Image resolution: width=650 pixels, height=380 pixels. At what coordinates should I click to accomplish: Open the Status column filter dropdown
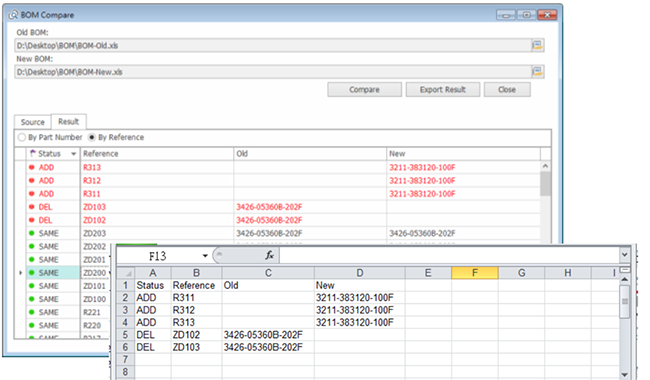point(73,154)
